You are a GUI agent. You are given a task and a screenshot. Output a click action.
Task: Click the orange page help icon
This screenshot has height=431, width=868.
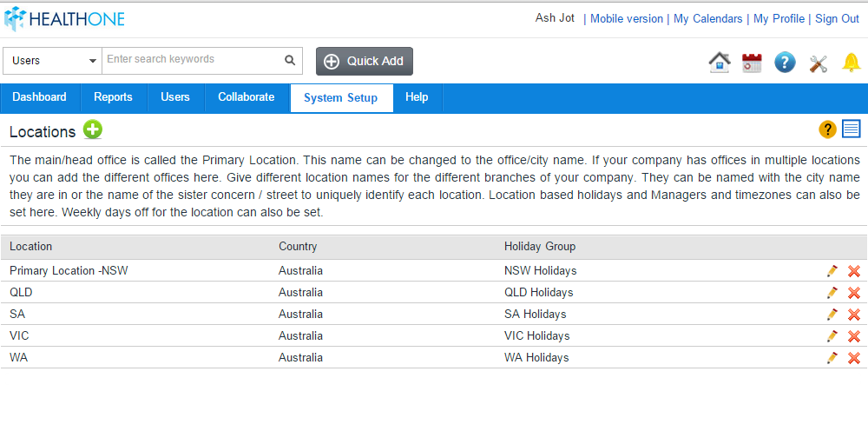coord(827,129)
